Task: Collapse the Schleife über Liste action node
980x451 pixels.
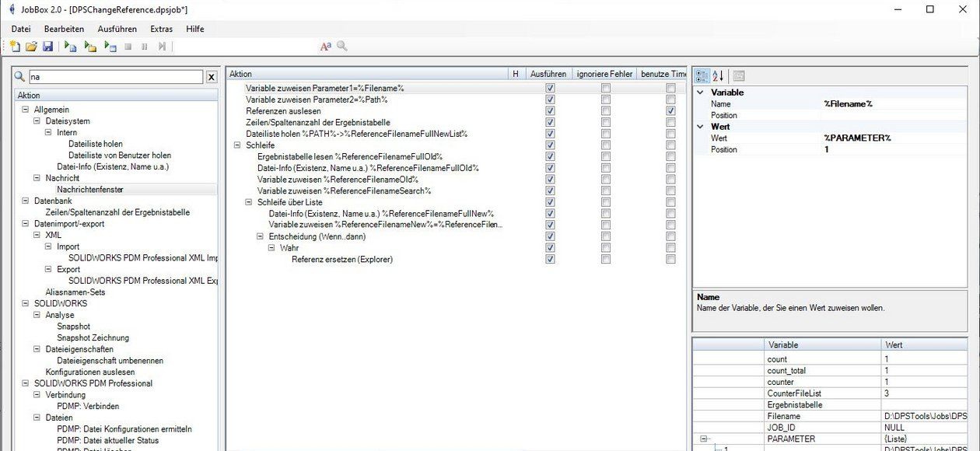Action: [249, 202]
